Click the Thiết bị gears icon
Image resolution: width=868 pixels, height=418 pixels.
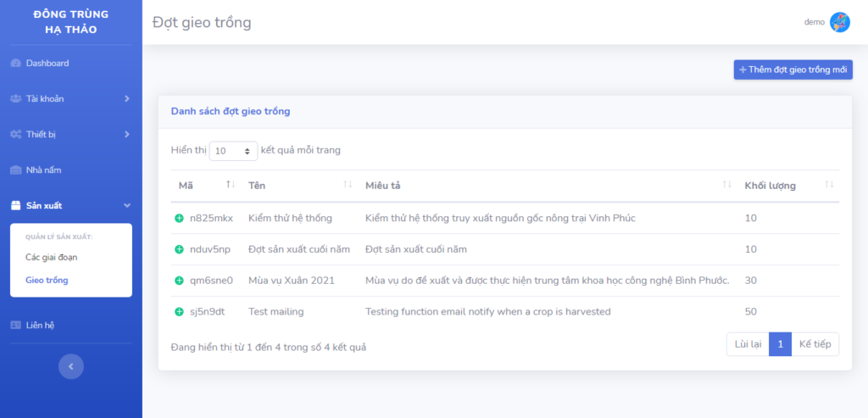pos(15,135)
